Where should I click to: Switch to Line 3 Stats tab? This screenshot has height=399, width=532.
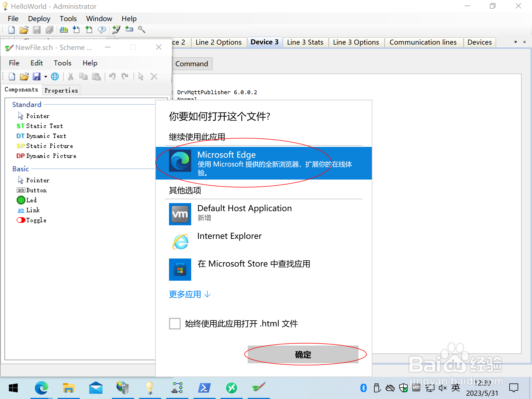tap(305, 42)
